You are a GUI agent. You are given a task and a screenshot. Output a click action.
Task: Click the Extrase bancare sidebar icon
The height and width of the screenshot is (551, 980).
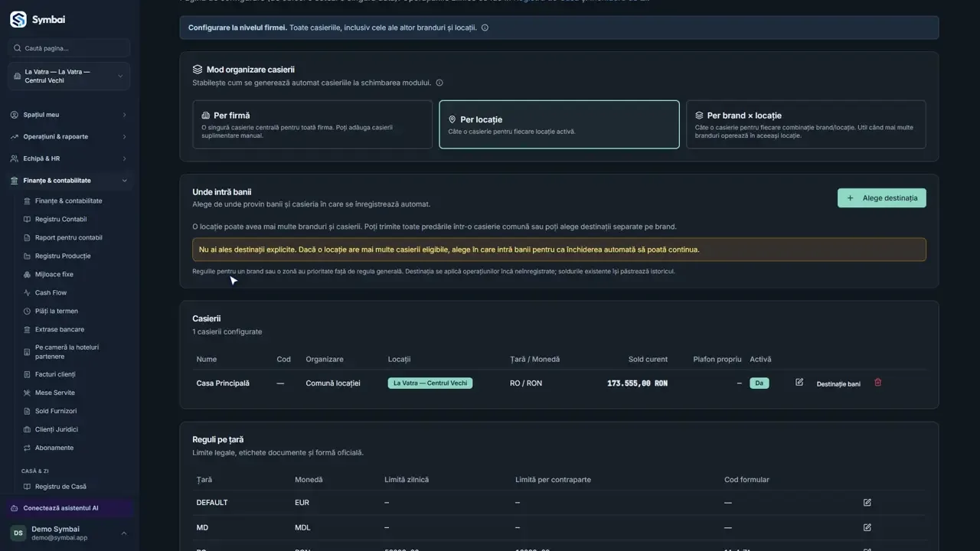pos(28,329)
